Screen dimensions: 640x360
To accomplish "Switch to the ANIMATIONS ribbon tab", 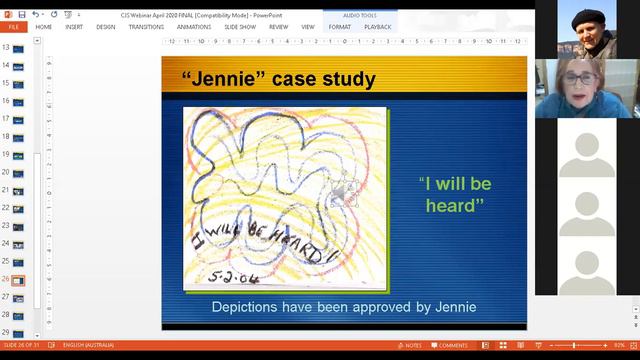I will 194,27.
